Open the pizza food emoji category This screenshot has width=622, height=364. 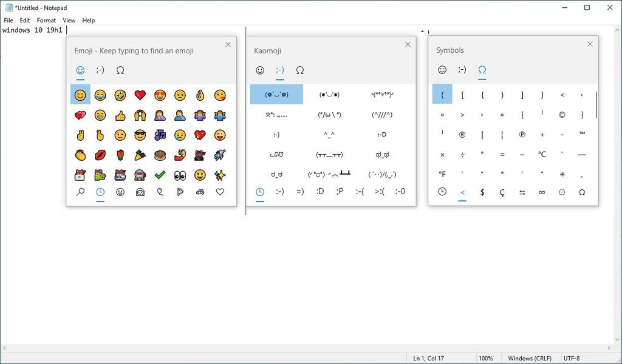[x=180, y=192]
